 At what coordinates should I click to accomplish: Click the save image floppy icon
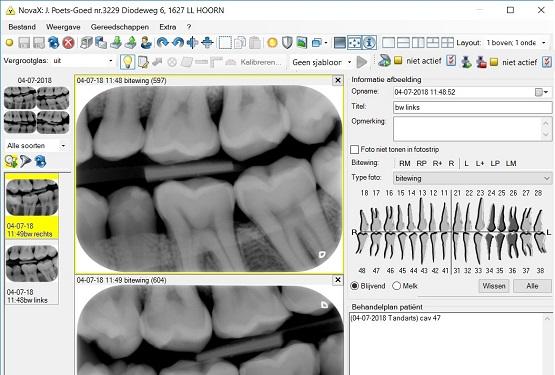tap(24, 43)
